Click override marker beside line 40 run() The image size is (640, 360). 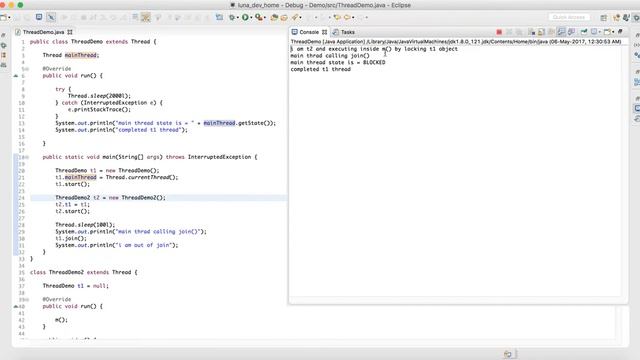[16, 307]
